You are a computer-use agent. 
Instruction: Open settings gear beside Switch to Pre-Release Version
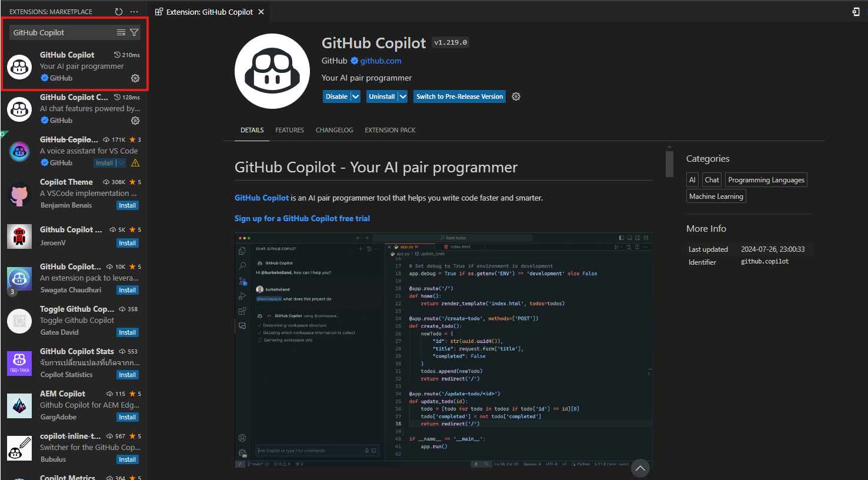tap(516, 96)
